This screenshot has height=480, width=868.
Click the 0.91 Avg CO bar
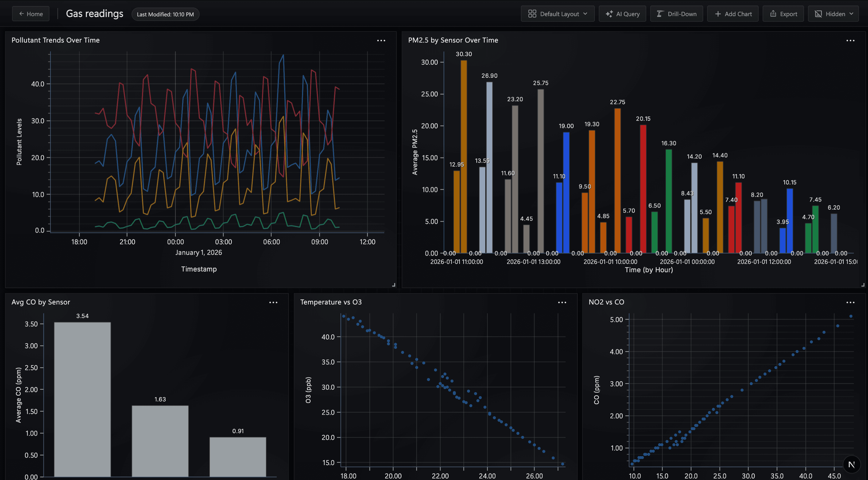click(x=238, y=457)
